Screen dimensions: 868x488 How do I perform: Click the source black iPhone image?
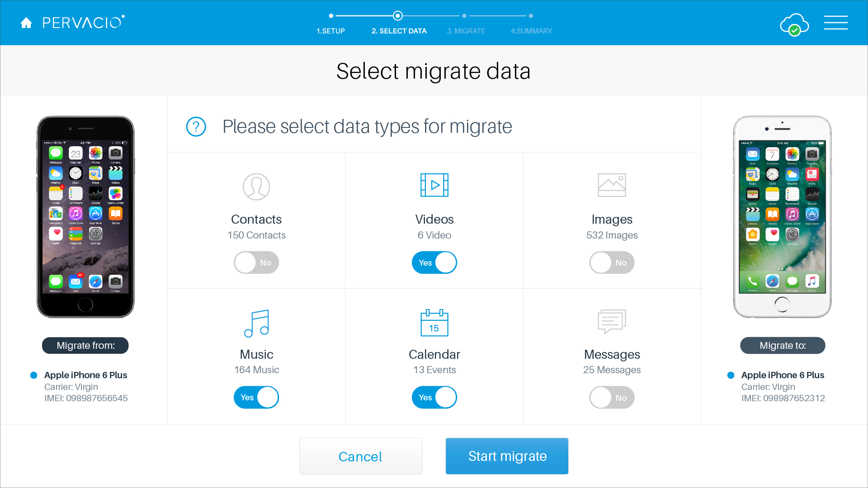[85, 217]
